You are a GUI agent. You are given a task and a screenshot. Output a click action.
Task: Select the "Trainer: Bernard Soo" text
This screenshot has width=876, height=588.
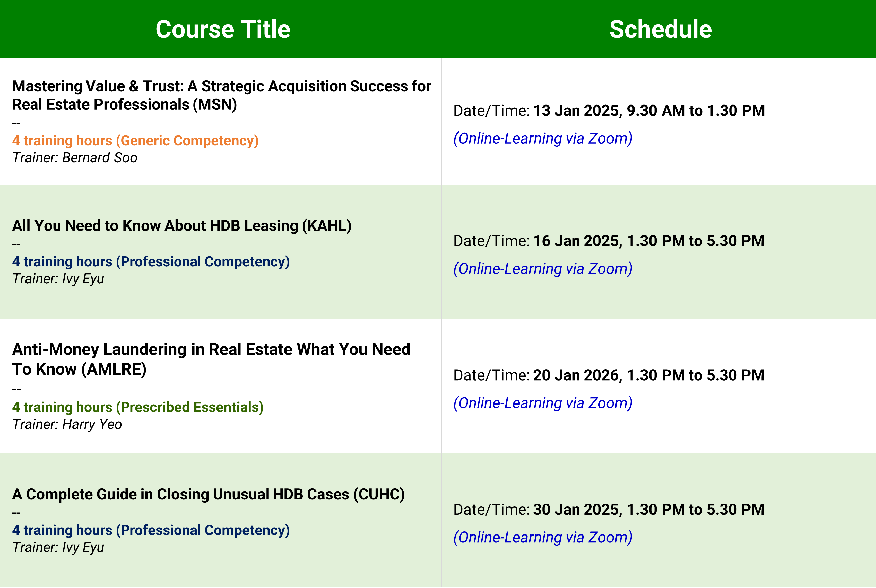[75, 158]
